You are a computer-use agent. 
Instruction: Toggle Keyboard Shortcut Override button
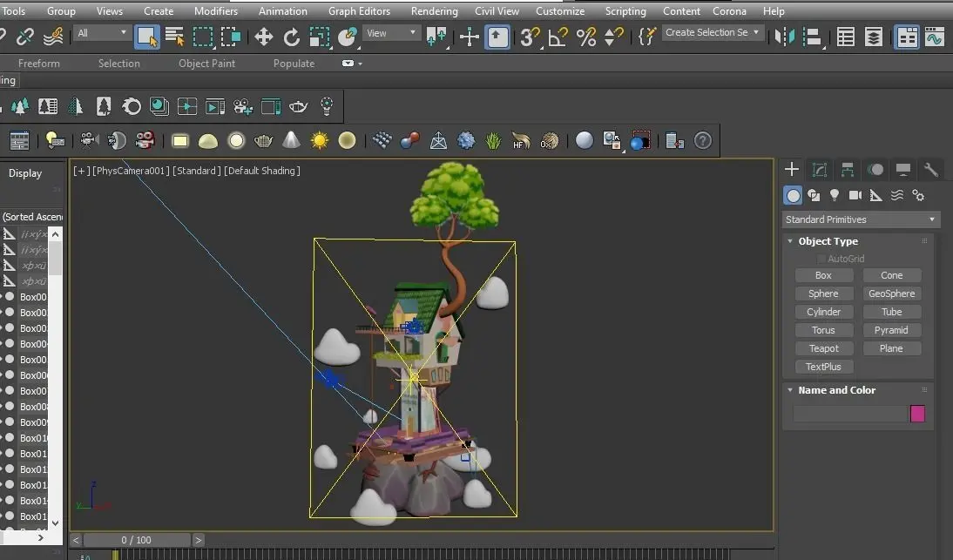pyautogui.click(x=497, y=37)
